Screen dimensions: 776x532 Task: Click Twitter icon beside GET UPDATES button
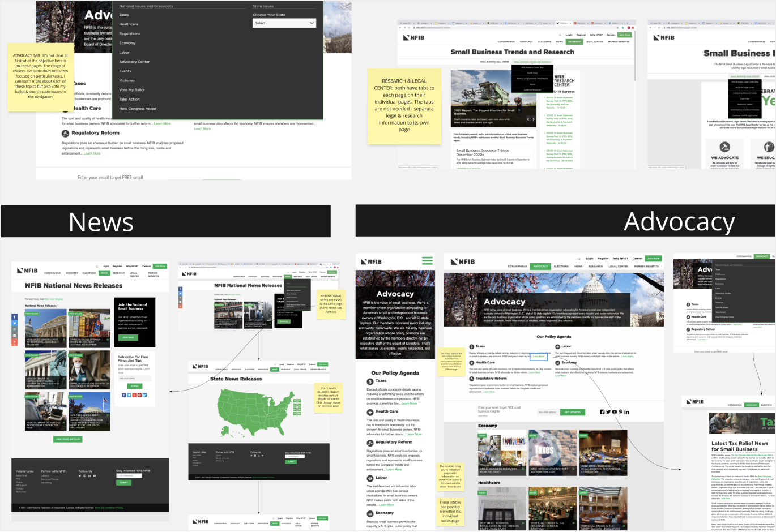608,412
